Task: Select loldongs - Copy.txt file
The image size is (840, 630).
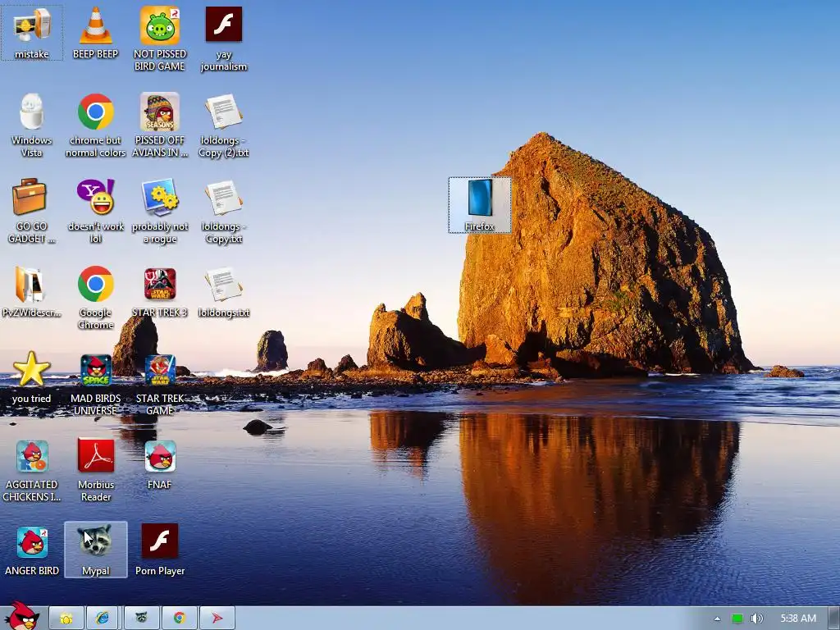Action: (x=224, y=211)
